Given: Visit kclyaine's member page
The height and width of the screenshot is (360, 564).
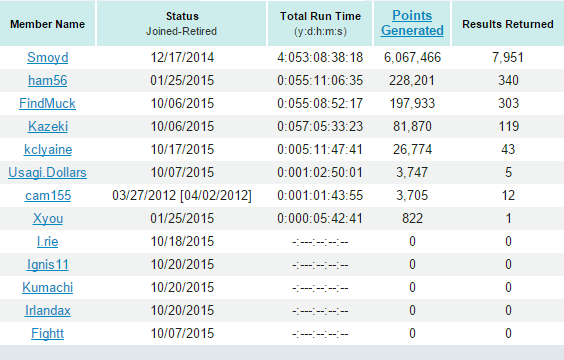Looking at the screenshot, I should [x=48, y=150].
